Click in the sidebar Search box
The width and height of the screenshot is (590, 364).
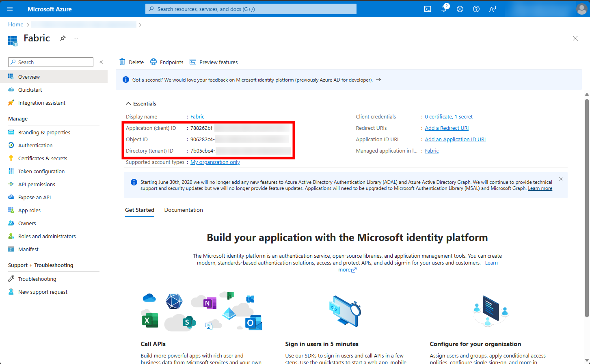pos(51,62)
